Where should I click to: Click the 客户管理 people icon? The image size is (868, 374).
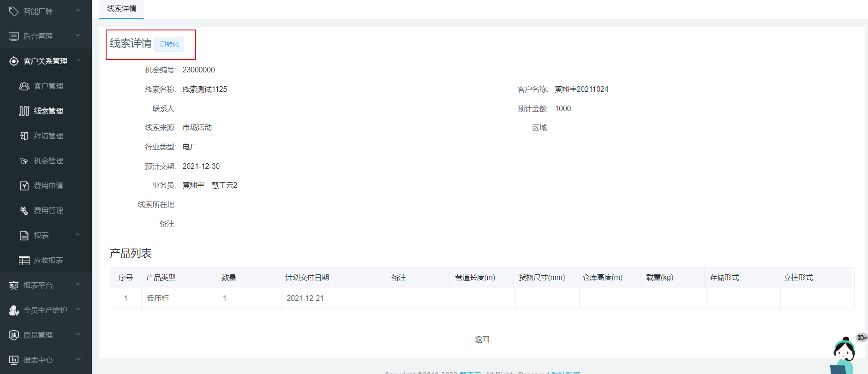point(24,86)
